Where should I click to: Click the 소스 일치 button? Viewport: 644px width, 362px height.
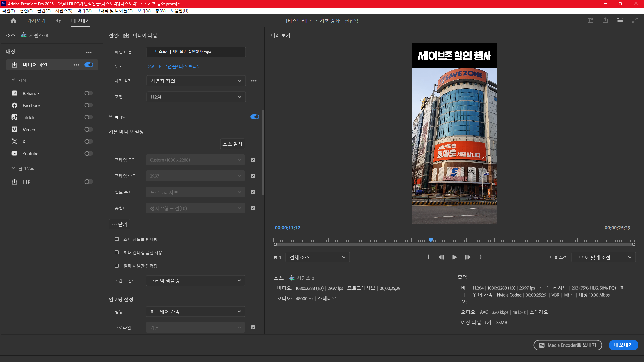[233, 144]
